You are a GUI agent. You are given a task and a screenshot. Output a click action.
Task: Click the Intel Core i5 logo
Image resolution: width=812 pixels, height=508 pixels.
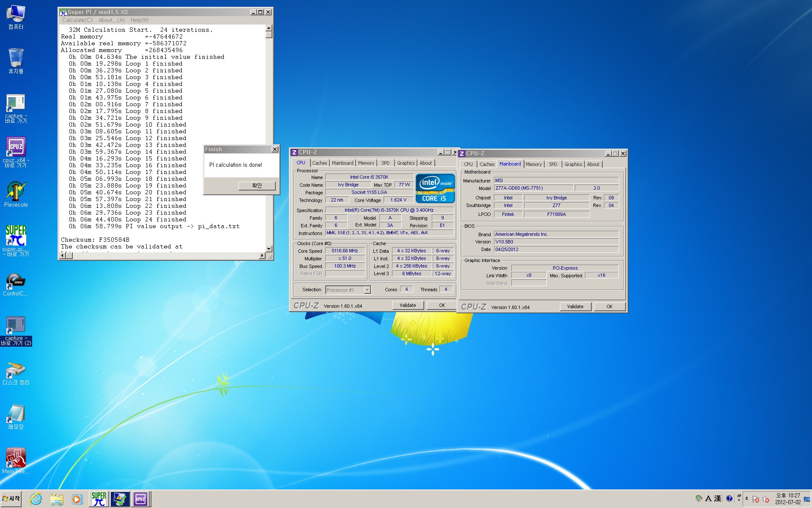tap(435, 188)
